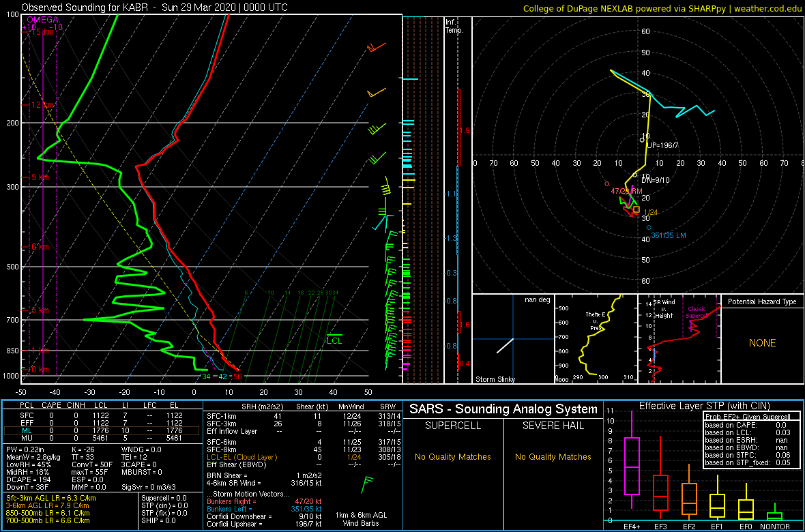Select the highlighted ML parcel row
The image size is (805, 532).
coord(100,431)
